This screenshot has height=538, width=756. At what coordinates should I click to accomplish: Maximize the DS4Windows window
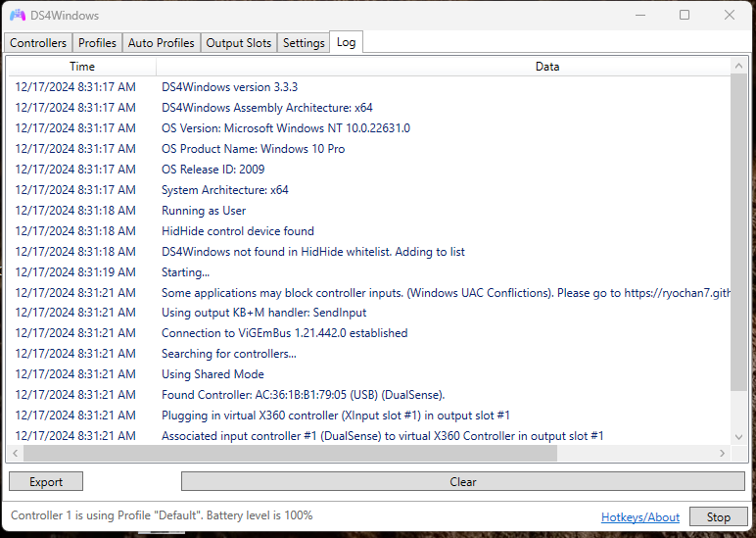point(685,15)
